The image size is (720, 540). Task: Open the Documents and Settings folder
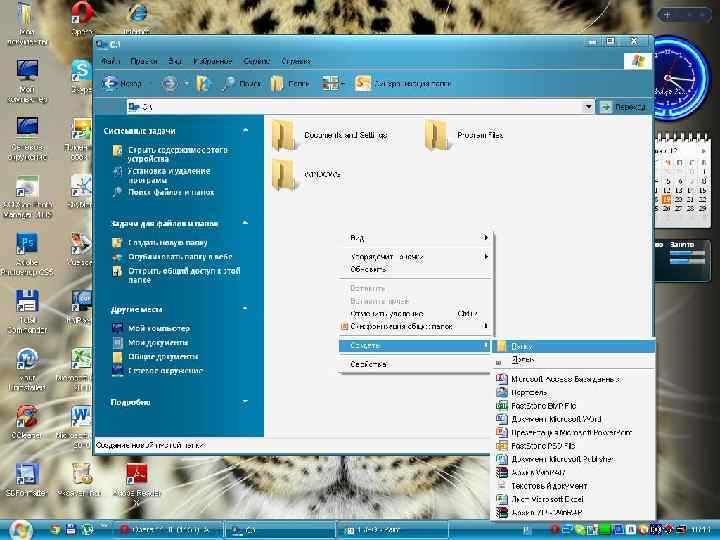pyautogui.click(x=330, y=135)
